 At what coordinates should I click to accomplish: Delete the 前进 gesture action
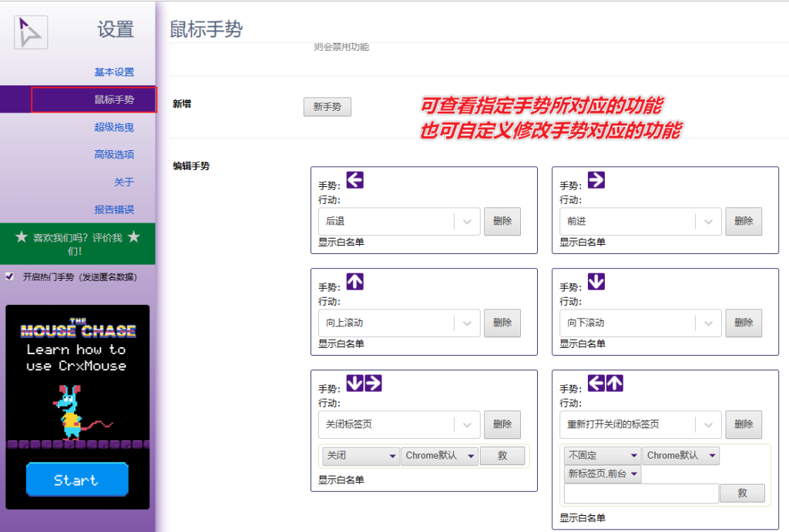point(744,222)
